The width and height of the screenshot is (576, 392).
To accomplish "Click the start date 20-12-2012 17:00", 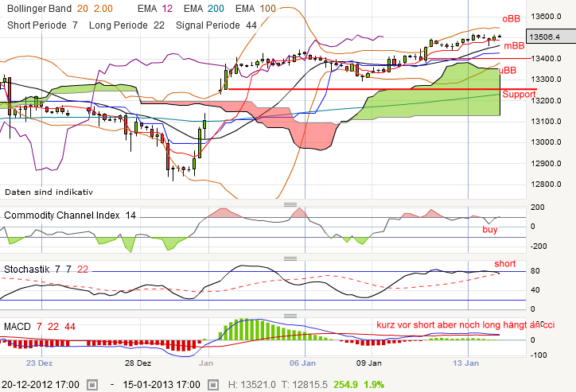I will [x=41, y=385].
